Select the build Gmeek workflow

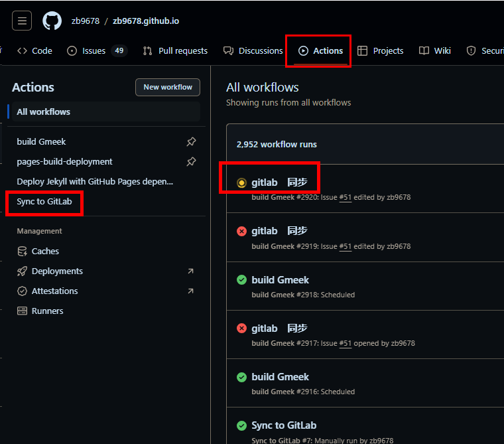[42, 141]
